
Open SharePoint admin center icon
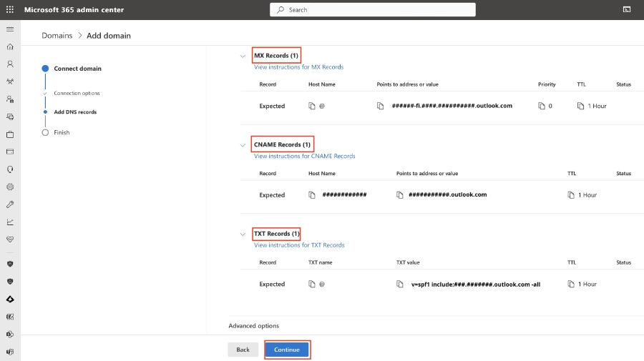tap(10, 335)
